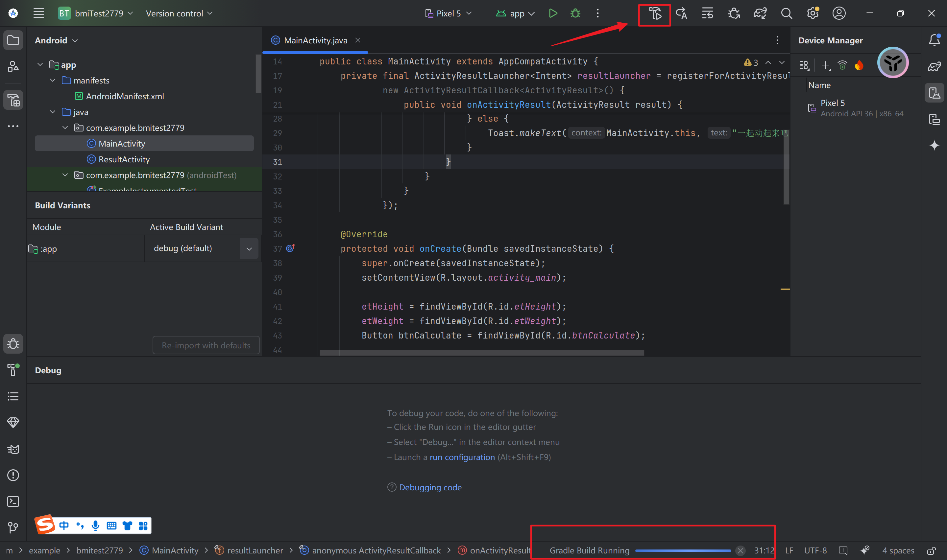This screenshot has width=947, height=560.
Task: Cancel the Gradle Build Running progress
Action: click(740, 550)
